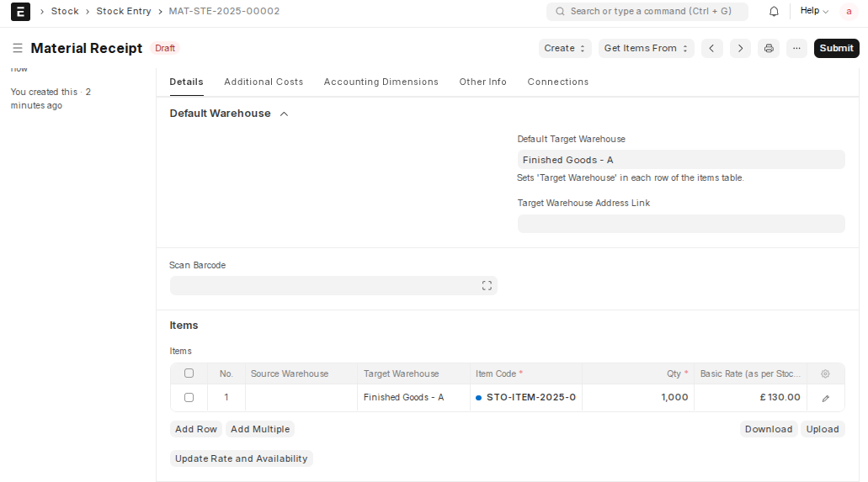Open the three-dots more menu
This screenshot has height=482, width=868.
(x=796, y=48)
